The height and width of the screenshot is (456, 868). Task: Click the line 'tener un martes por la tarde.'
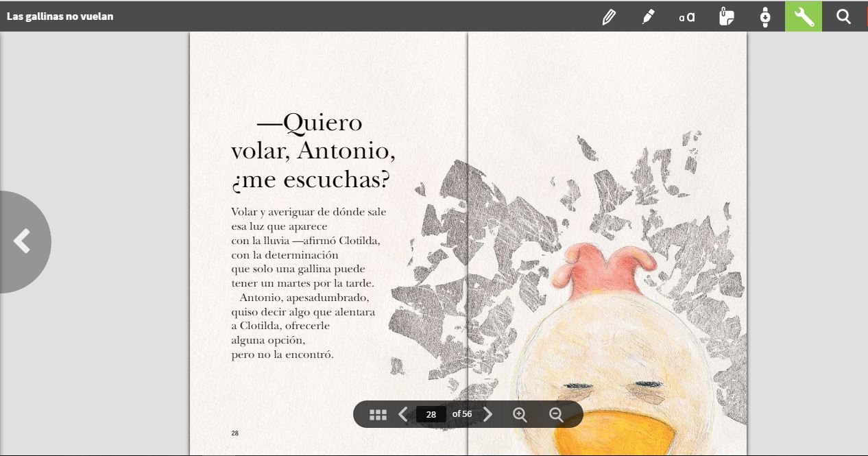pos(302,283)
